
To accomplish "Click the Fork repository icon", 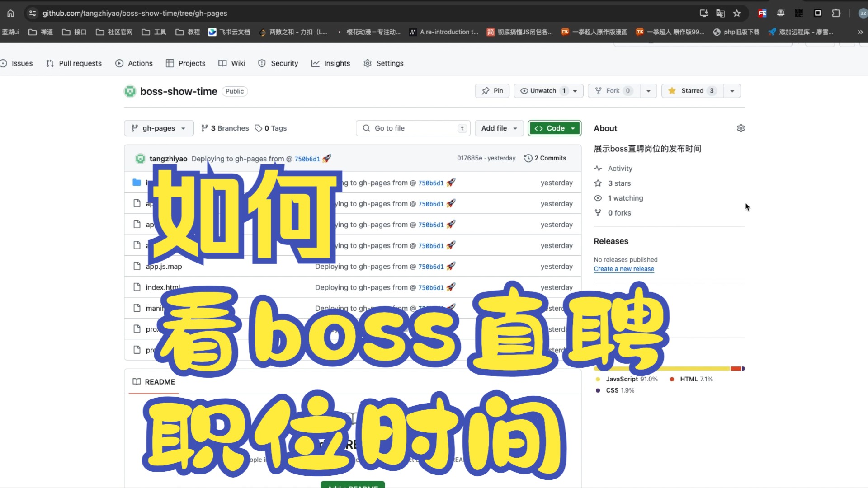I will point(598,90).
